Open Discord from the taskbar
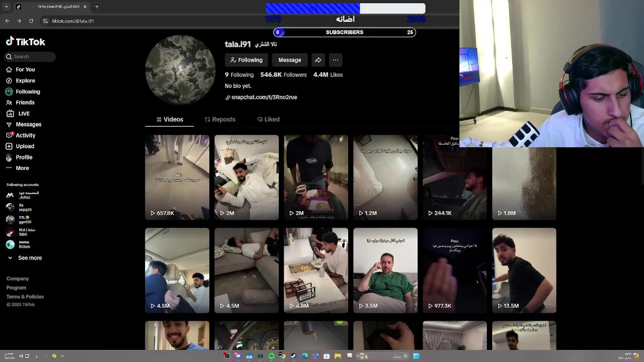Viewport: 644px width, 362px height. [x=238, y=356]
